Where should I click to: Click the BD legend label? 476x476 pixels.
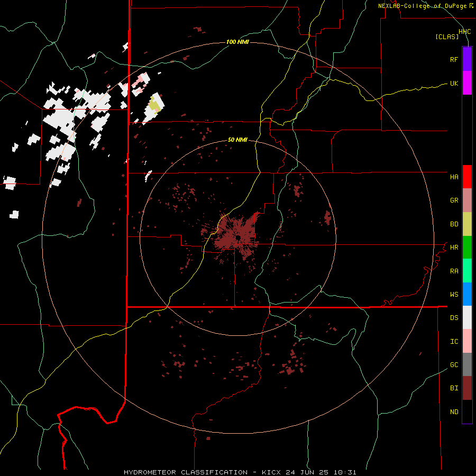click(454, 224)
